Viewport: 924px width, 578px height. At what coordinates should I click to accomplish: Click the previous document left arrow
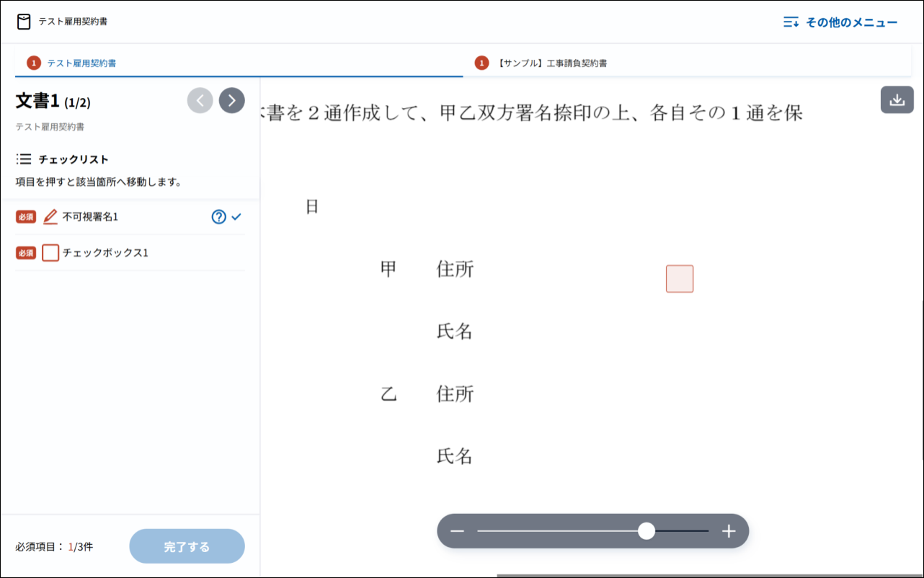(200, 100)
